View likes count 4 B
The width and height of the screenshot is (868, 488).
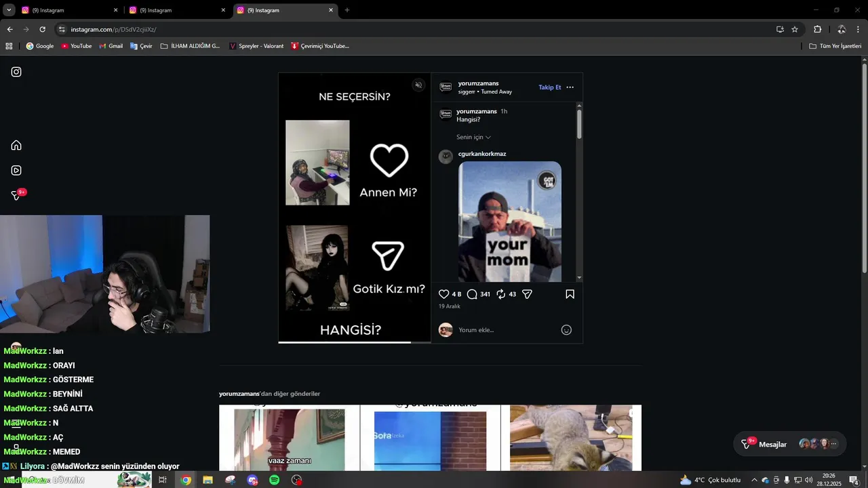[456, 294]
